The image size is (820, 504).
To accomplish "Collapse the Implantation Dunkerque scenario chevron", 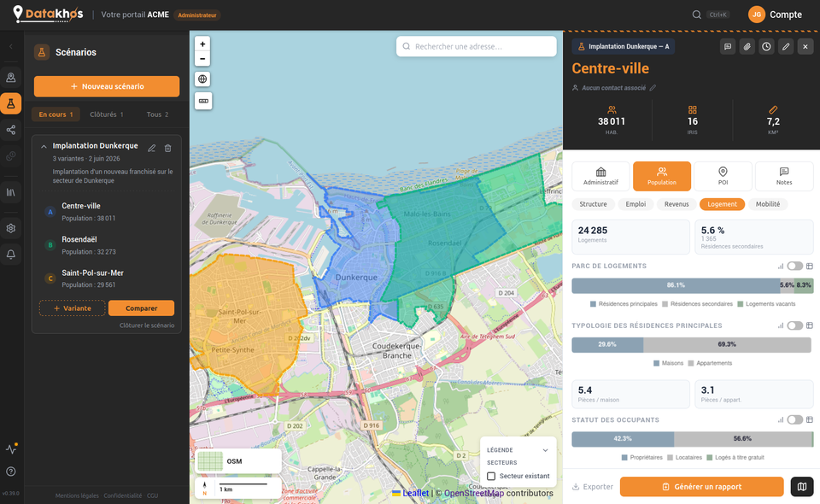I will pyautogui.click(x=44, y=146).
